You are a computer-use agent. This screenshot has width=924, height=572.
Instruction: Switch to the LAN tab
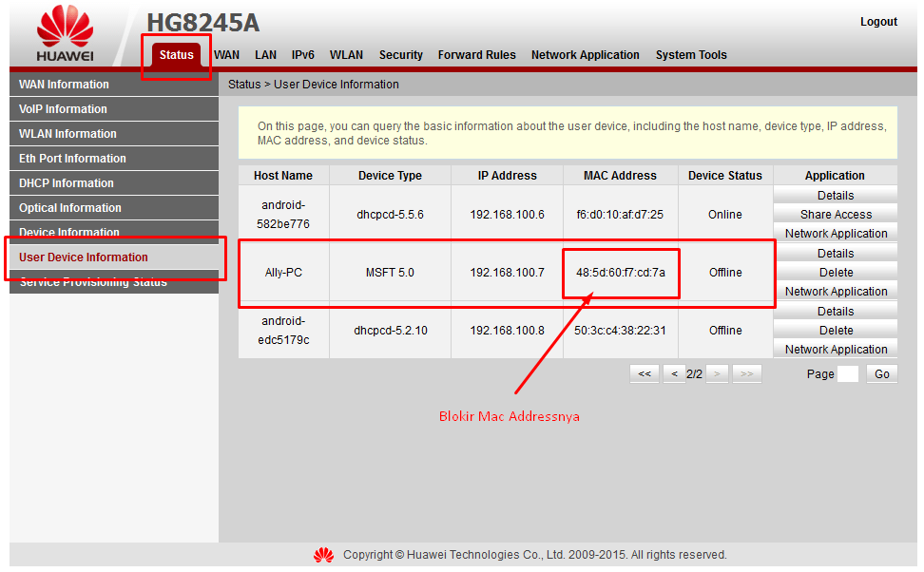(x=265, y=55)
